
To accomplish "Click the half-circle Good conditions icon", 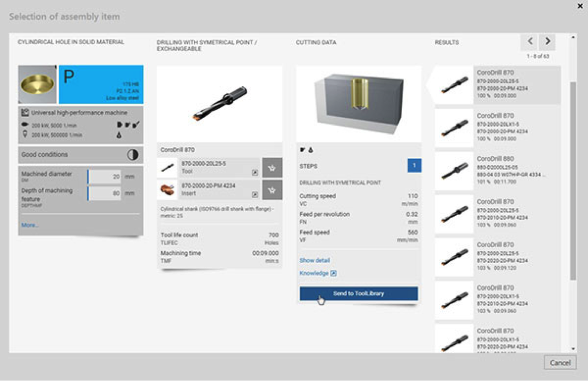I will pos(133,155).
